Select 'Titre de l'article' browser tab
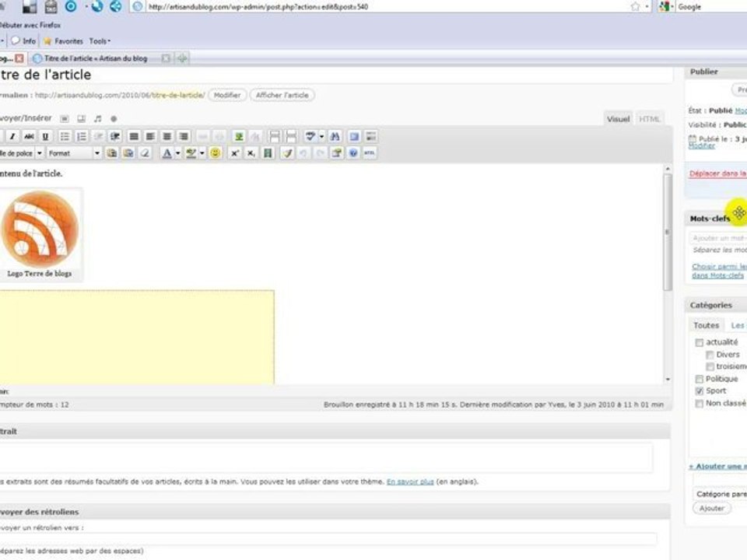This screenshot has height=560, width=747. click(96, 58)
